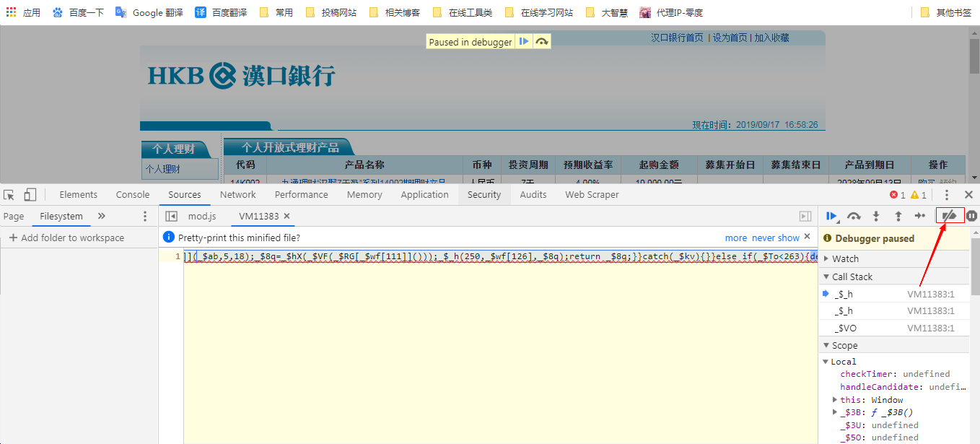Close the DevTools panel
980x444 pixels.
[968, 195]
